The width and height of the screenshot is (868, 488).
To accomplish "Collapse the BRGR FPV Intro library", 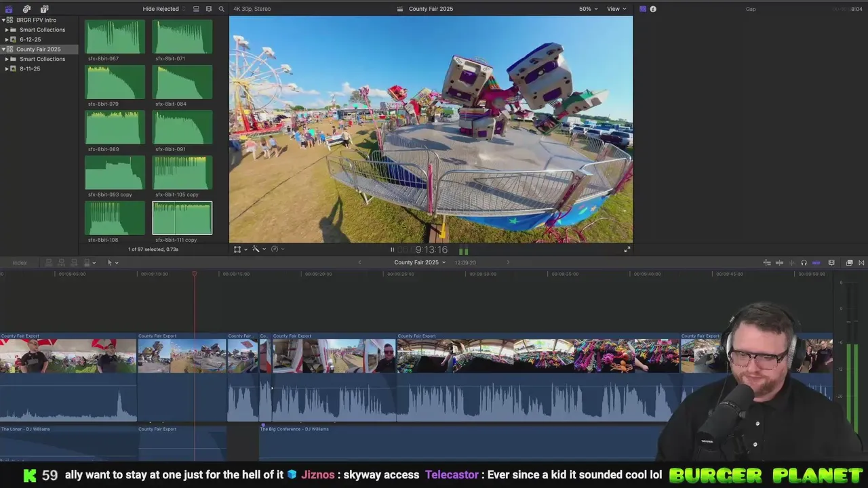I will [3, 20].
